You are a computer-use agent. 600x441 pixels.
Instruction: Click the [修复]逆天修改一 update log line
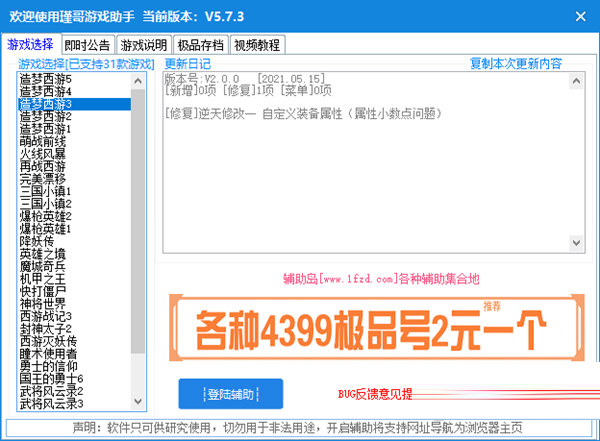tap(303, 113)
